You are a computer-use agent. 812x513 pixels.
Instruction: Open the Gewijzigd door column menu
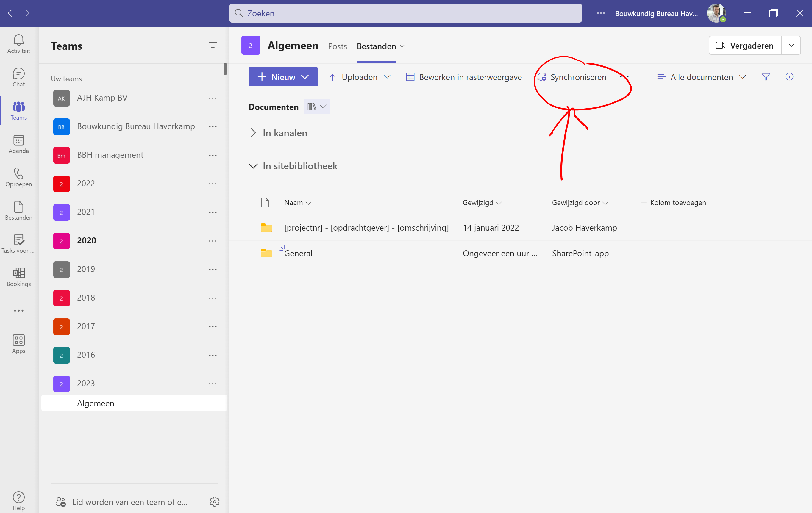coord(580,203)
